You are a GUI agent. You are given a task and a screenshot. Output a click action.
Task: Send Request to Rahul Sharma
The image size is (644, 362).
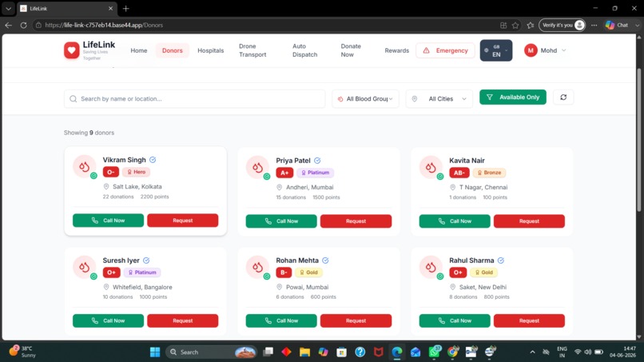(x=529, y=321)
